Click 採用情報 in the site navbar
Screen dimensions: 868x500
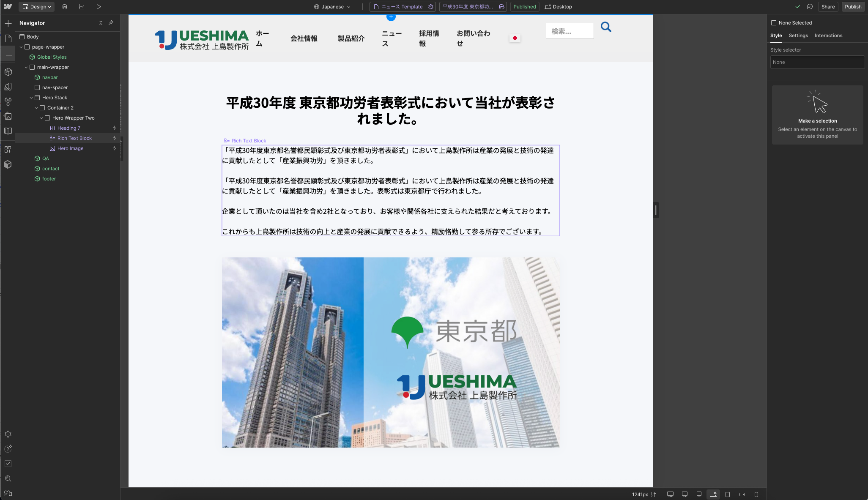tap(429, 38)
